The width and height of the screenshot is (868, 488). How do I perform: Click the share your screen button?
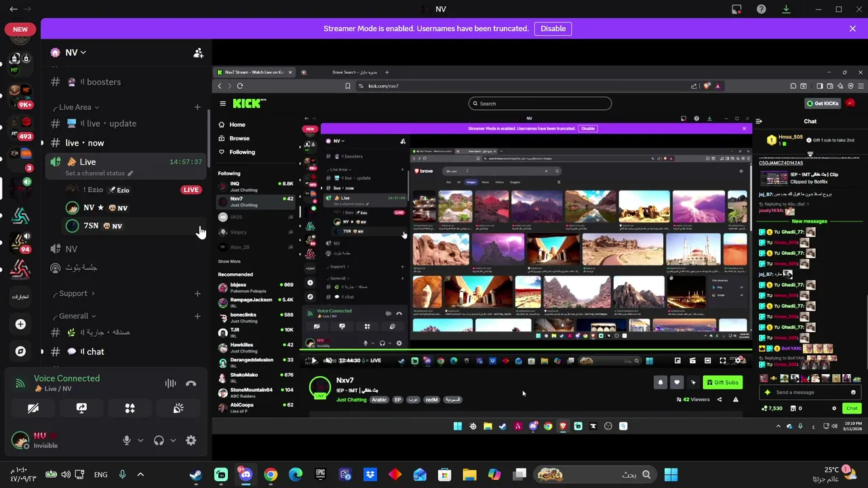coord(81,408)
